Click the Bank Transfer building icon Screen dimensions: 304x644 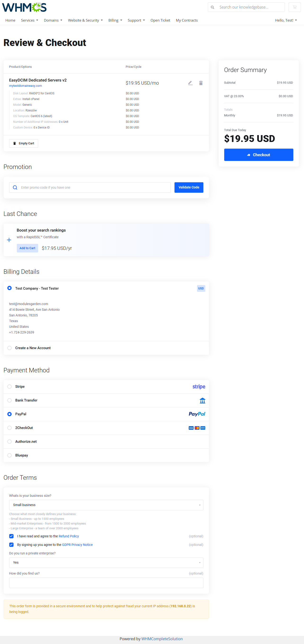point(202,401)
